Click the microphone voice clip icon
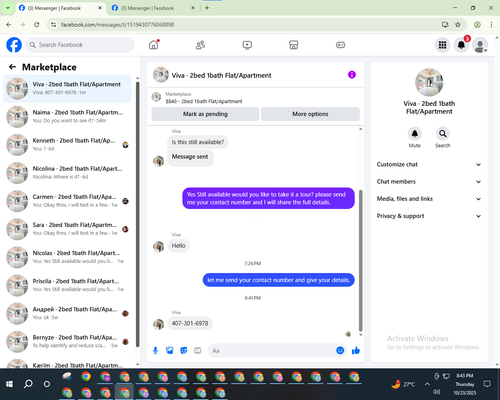Screen dimensions: 500x400 155,350
